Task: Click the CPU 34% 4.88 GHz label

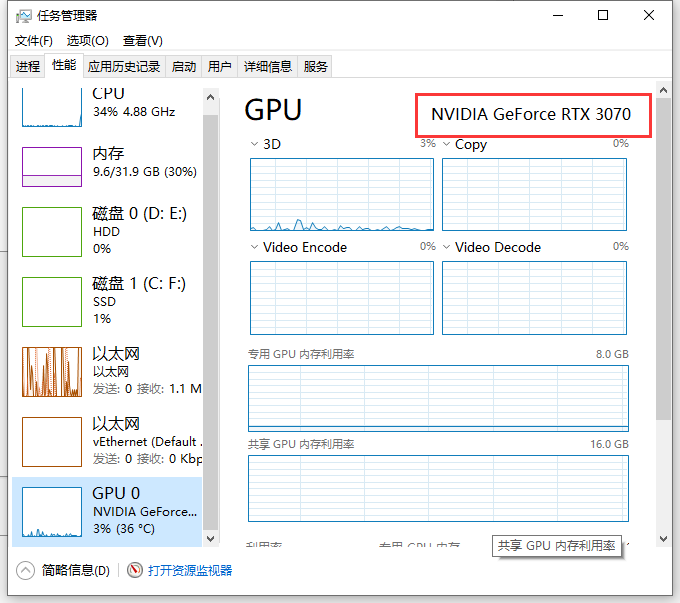Action: pyautogui.click(x=134, y=112)
